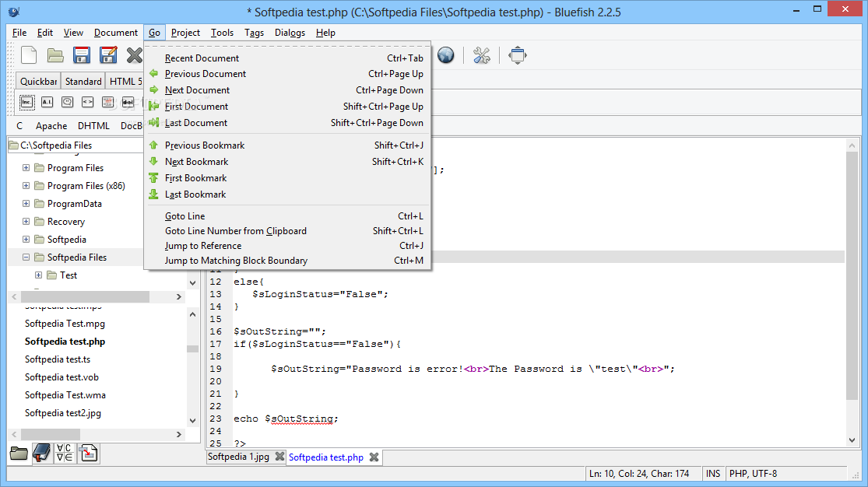Choose Goto Line from menu
Image resolution: width=868 pixels, height=487 pixels.
pos(287,215)
